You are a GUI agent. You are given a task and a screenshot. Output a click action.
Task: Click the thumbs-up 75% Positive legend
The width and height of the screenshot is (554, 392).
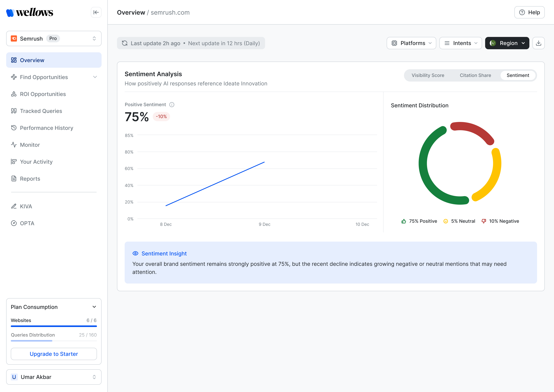[419, 221]
